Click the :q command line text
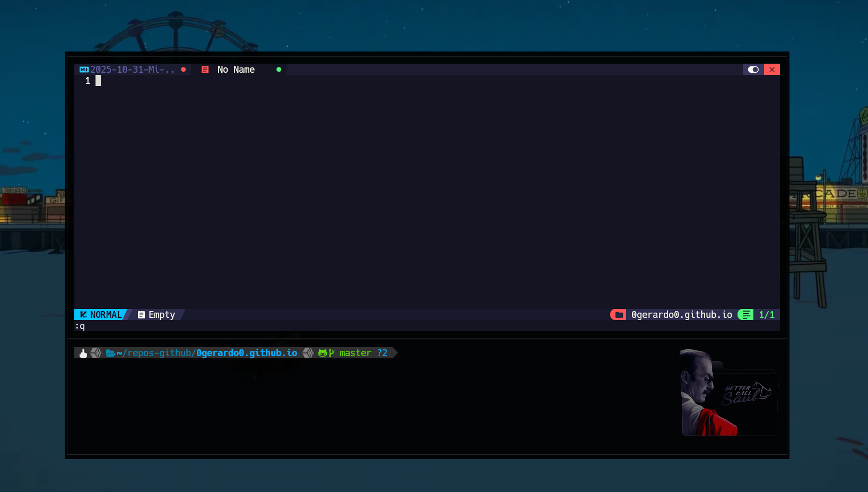Viewport: 868px width, 492px height. click(x=80, y=326)
